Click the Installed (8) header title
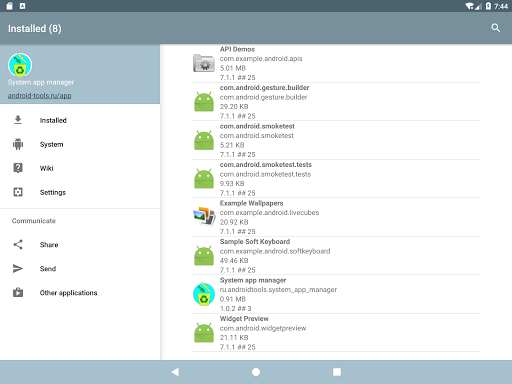Image resolution: width=512 pixels, height=384 pixels. 35,29
